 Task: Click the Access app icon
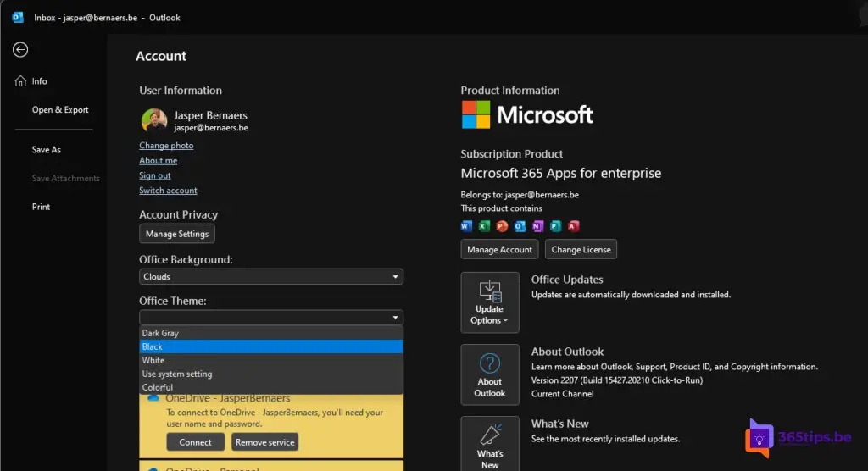pos(574,226)
